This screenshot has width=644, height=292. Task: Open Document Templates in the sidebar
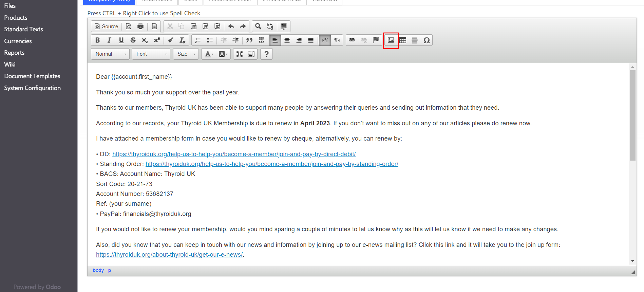point(32,76)
